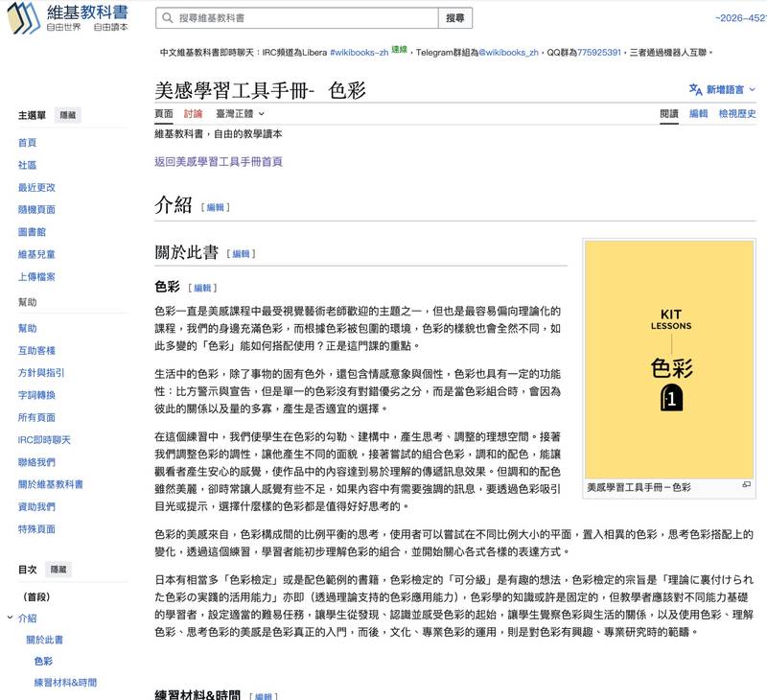Open 隨機頁面 in sidebar

[36, 210]
